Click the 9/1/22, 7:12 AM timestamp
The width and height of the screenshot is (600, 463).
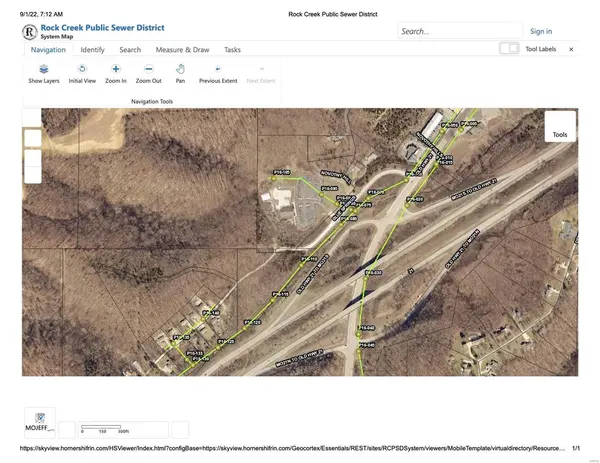[41, 14]
